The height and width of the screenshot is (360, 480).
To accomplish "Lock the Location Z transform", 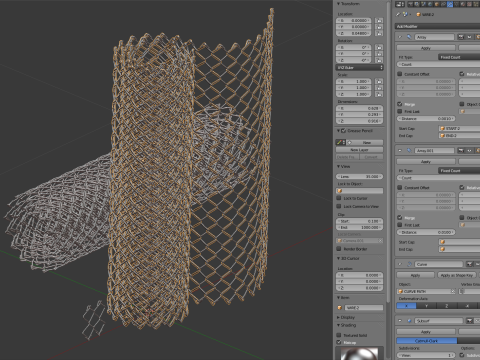I will (x=379, y=33).
